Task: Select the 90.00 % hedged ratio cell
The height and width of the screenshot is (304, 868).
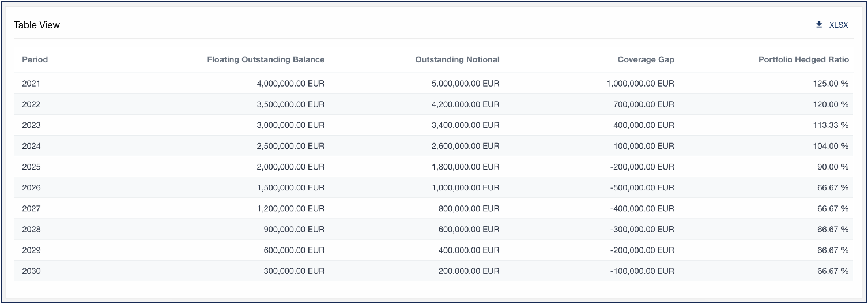Action: (x=833, y=167)
